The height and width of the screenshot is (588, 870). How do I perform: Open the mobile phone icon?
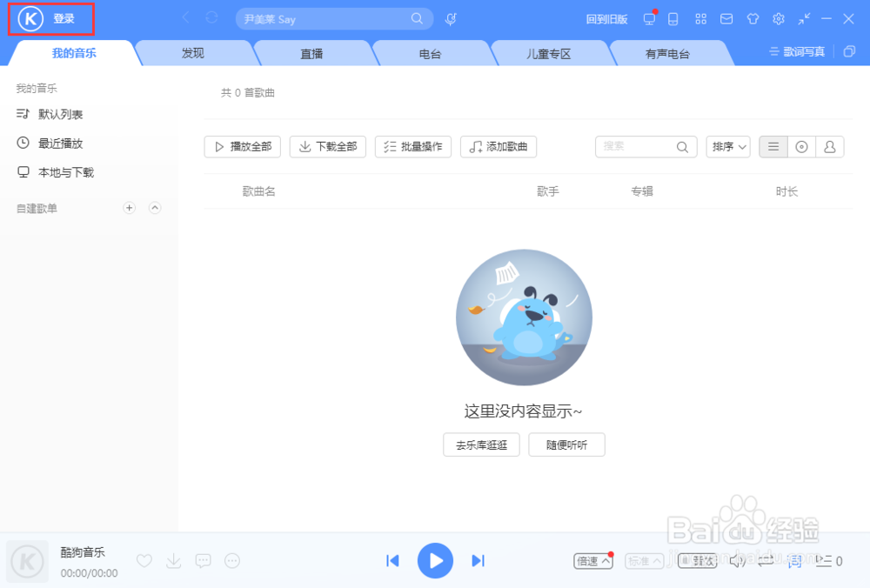click(673, 19)
